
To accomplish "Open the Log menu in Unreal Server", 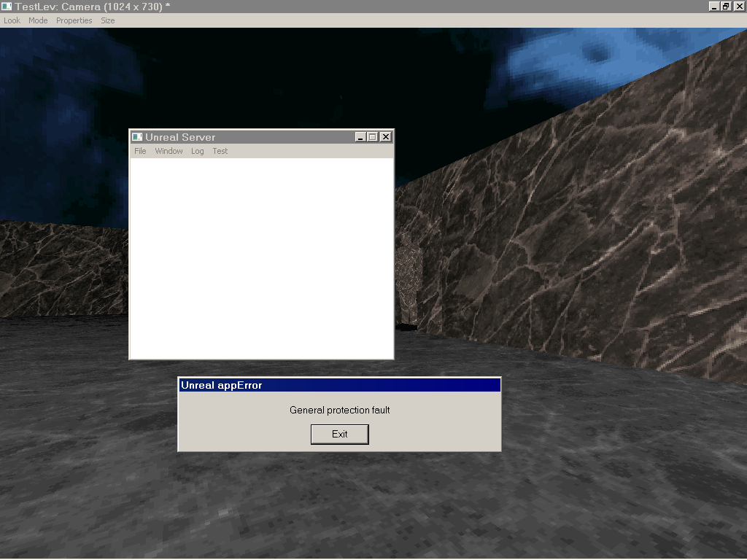I will pos(197,151).
